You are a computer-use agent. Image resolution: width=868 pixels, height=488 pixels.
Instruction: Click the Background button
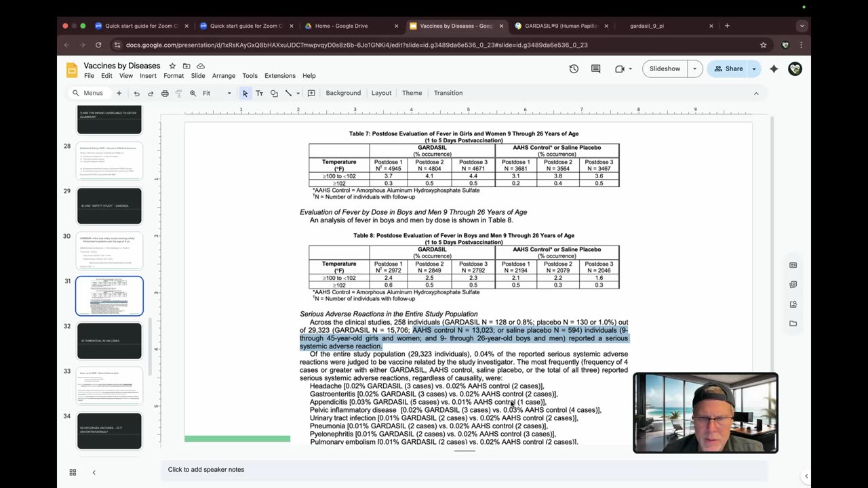(343, 93)
